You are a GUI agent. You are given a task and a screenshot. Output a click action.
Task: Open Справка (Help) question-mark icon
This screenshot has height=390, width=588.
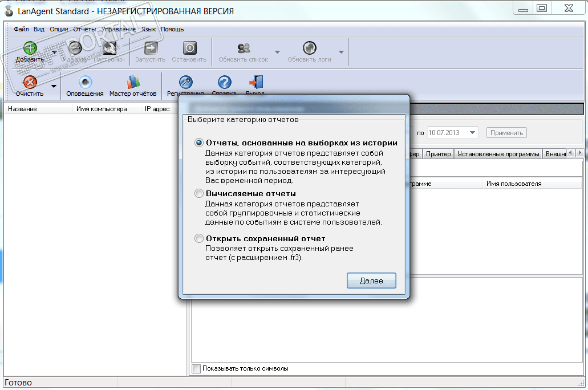coord(224,82)
